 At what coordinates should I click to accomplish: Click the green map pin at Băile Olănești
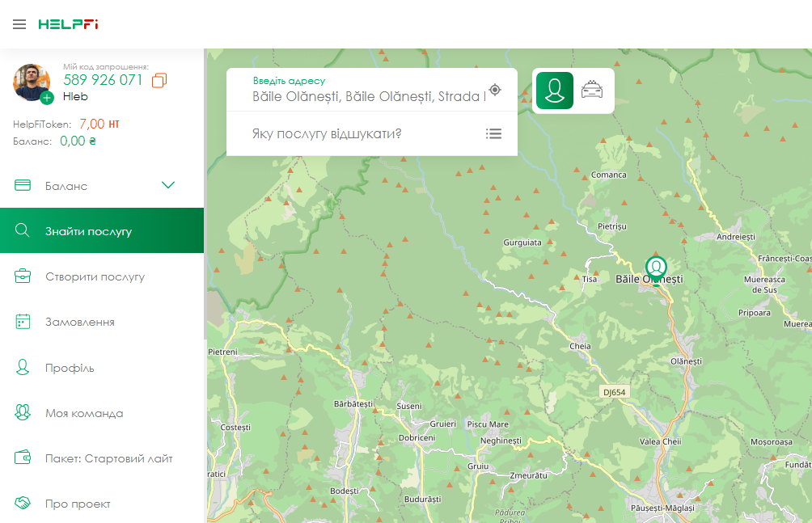[x=656, y=268]
